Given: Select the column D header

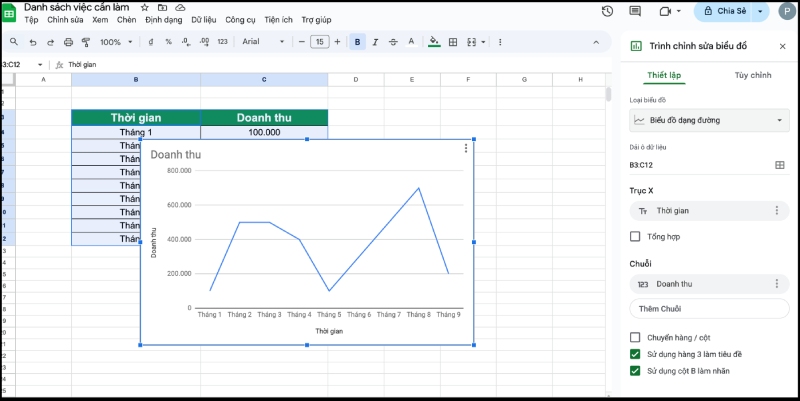Looking at the screenshot, I should point(356,80).
